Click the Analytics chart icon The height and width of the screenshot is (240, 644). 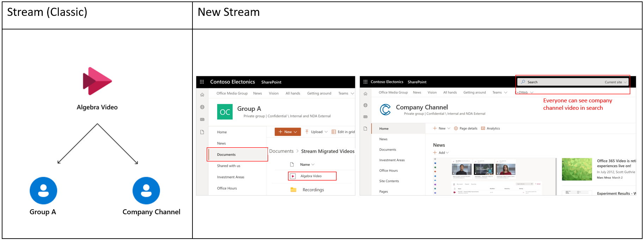tap(483, 128)
